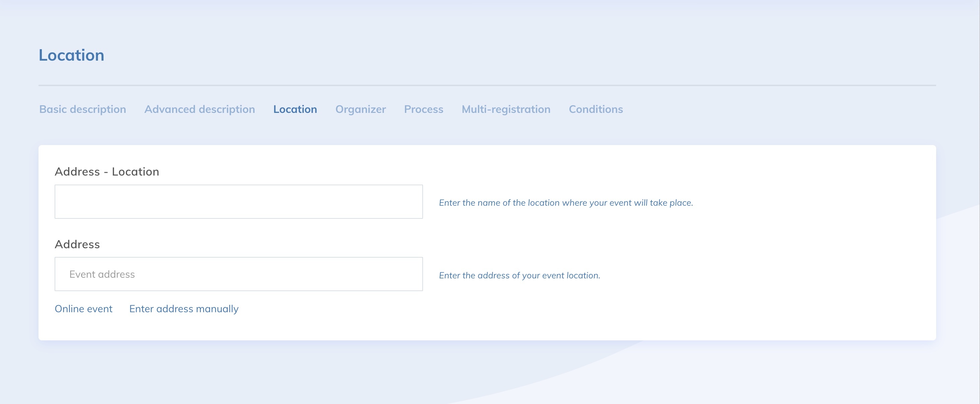Switch to the Multi-registration tab
This screenshot has height=404, width=980.
pyautogui.click(x=506, y=109)
